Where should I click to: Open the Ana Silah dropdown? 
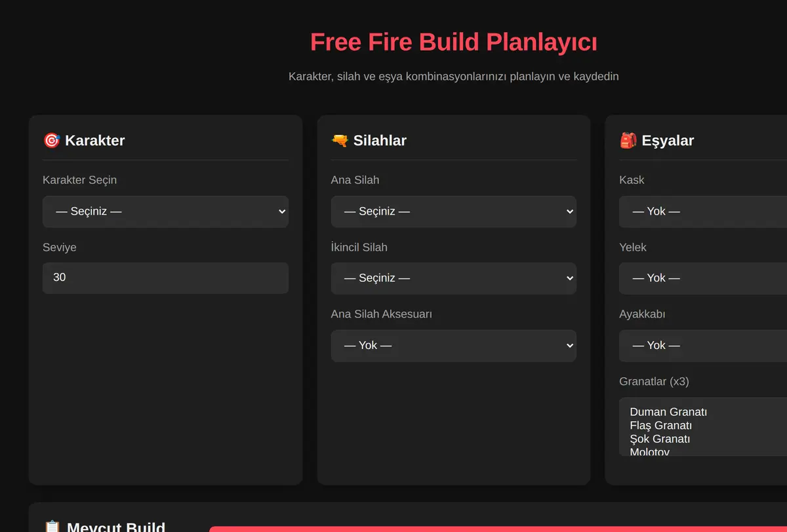[453, 211]
